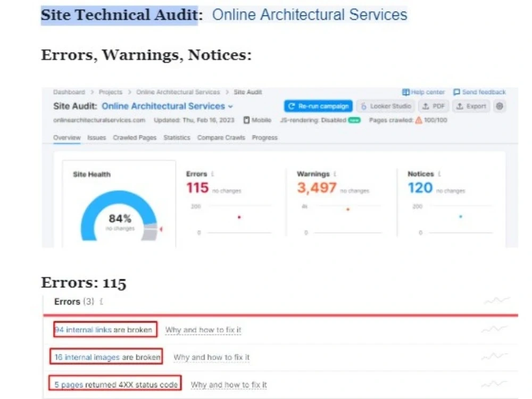Click the 115 errors count

tap(197, 188)
